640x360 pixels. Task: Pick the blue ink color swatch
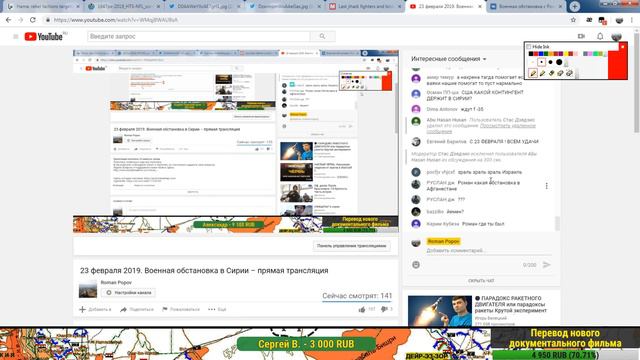(541, 53)
